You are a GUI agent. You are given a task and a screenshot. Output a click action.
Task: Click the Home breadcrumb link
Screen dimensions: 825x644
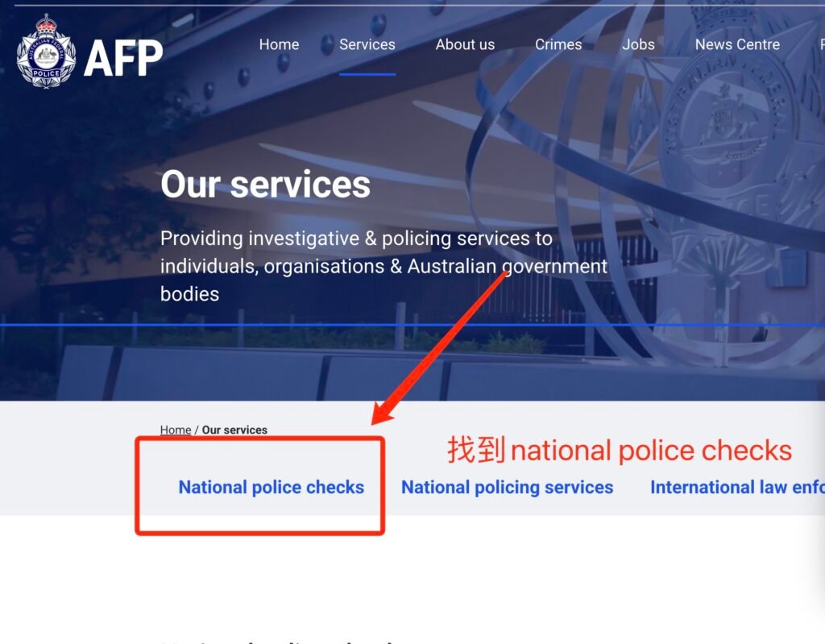175,430
